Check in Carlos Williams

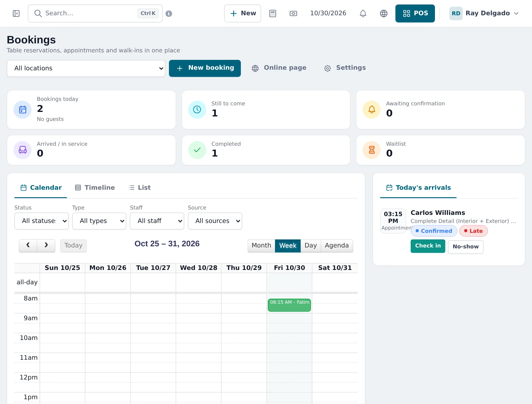pos(428,246)
